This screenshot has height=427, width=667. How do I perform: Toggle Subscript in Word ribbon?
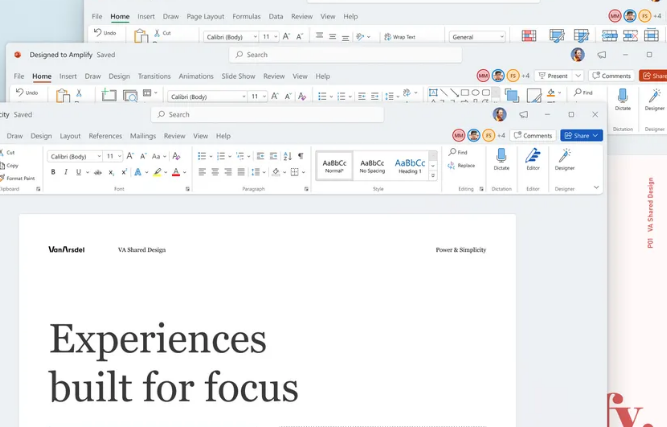(111, 172)
